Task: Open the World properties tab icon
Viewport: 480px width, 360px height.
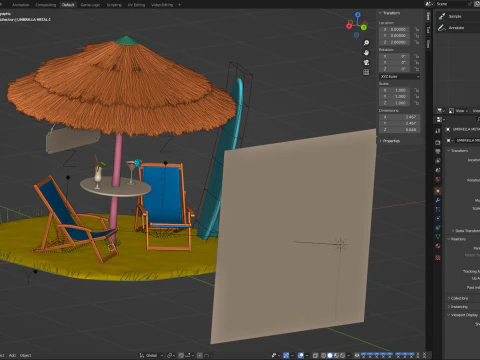Action: click(x=438, y=179)
